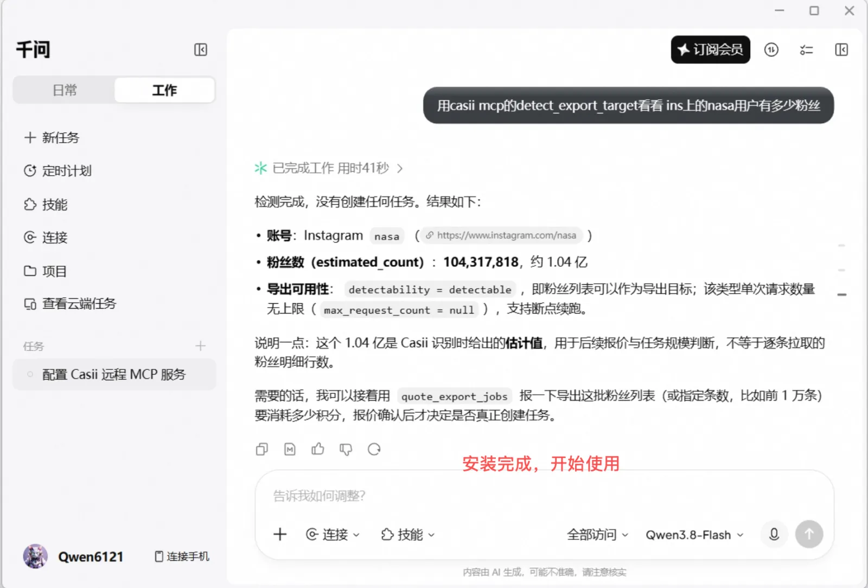The height and width of the screenshot is (588, 868).
Task: Expand the 已完成工作 用时41秒 details
Action: click(329, 168)
